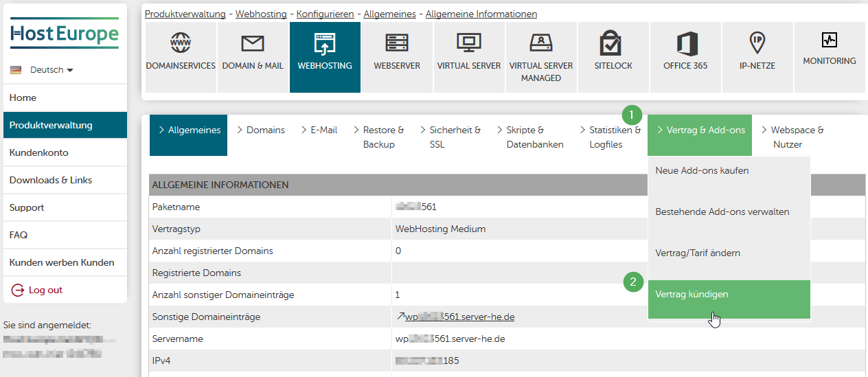Click the IPv4 label

point(161,361)
